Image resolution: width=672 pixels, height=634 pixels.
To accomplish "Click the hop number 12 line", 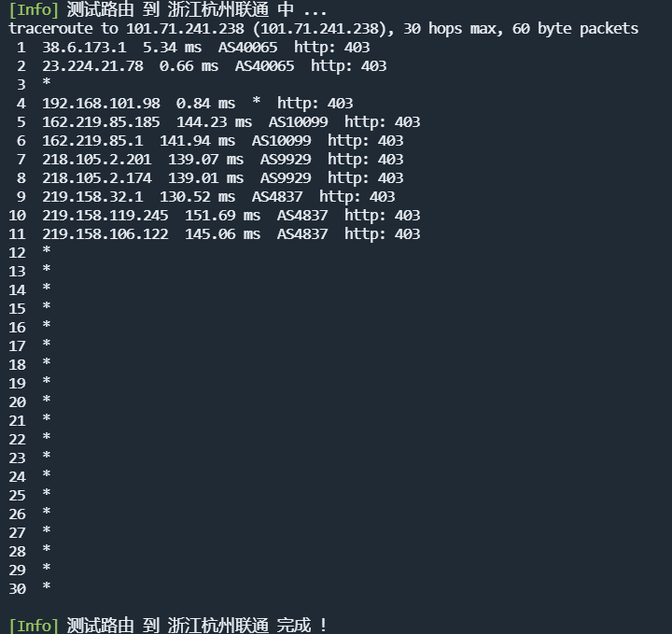I will click(30, 252).
